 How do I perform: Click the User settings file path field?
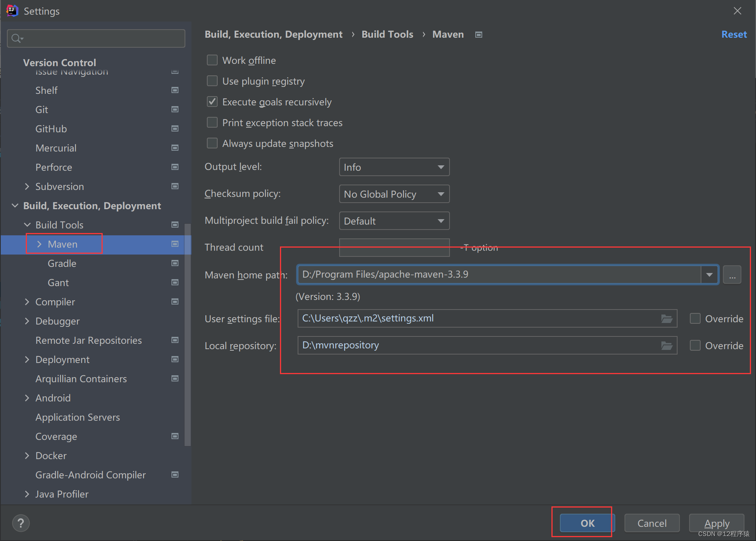(487, 318)
